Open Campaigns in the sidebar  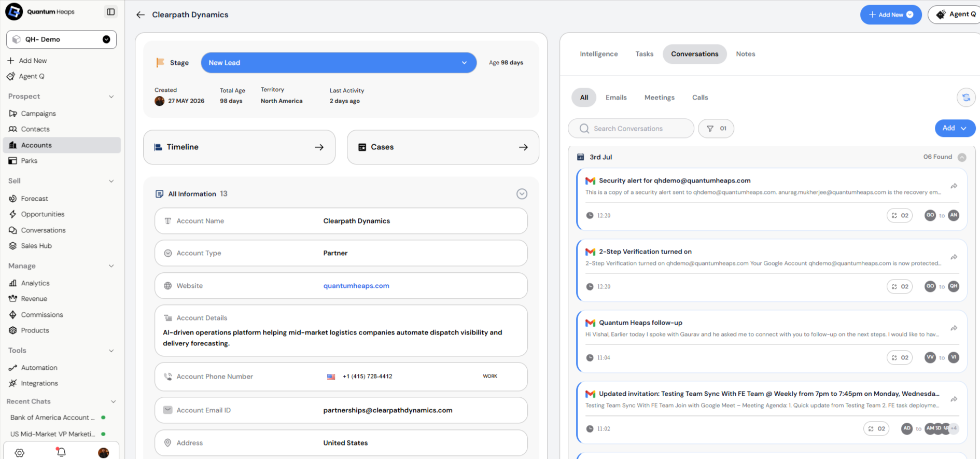tap(62, 114)
